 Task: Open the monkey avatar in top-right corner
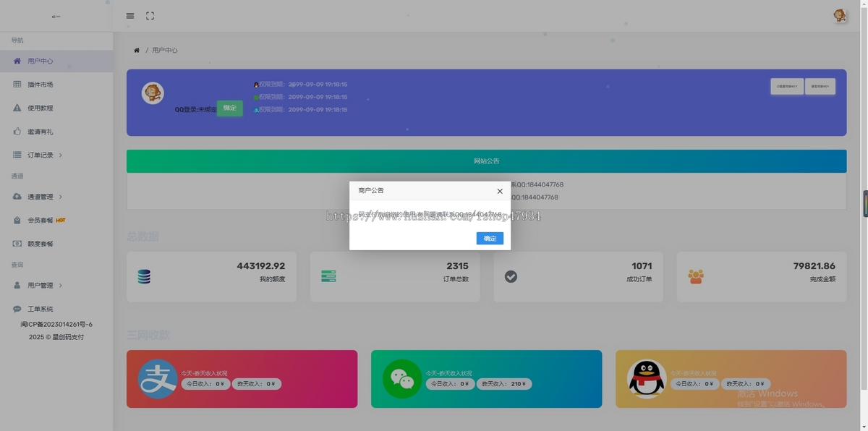(x=840, y=16)
